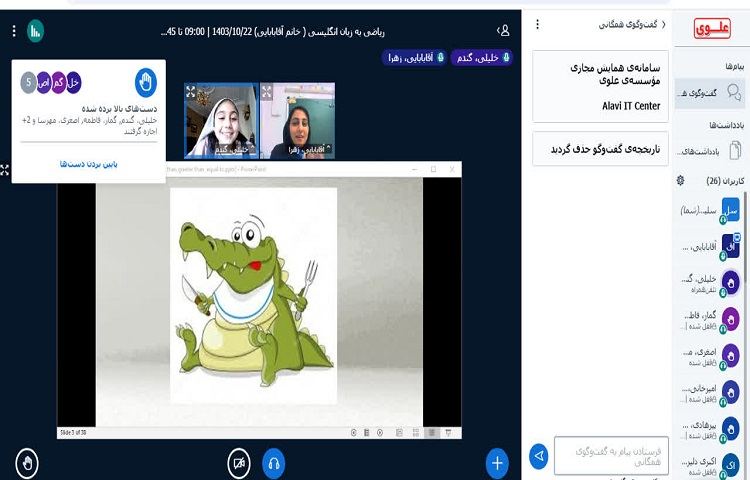Click the talking indicator for آقابابایی، زهرا
Viewport: 750px width, 480px height.
[414, 58]
